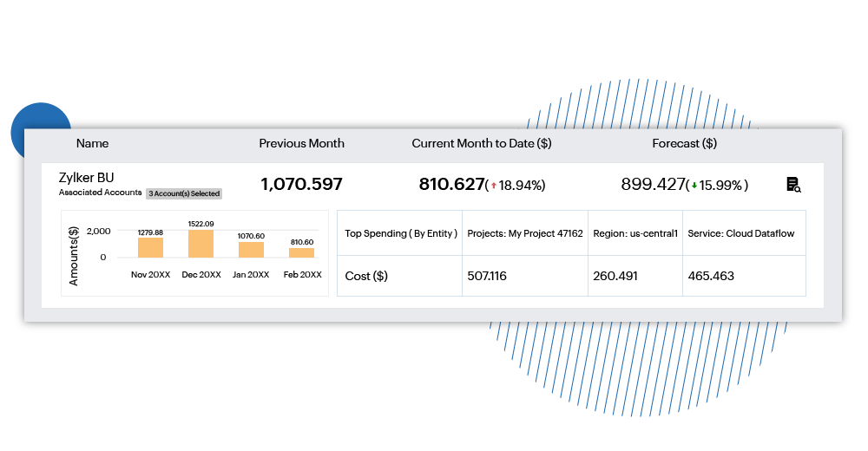This screenshot has width=868, height=451.
Task: Click the 1522.09 bar value label
Action: point(201,224)
